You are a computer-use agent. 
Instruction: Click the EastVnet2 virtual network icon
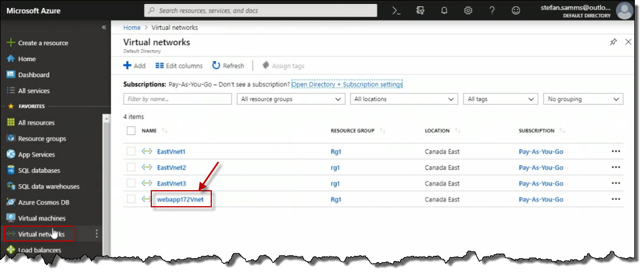click(x=147, y=167)
